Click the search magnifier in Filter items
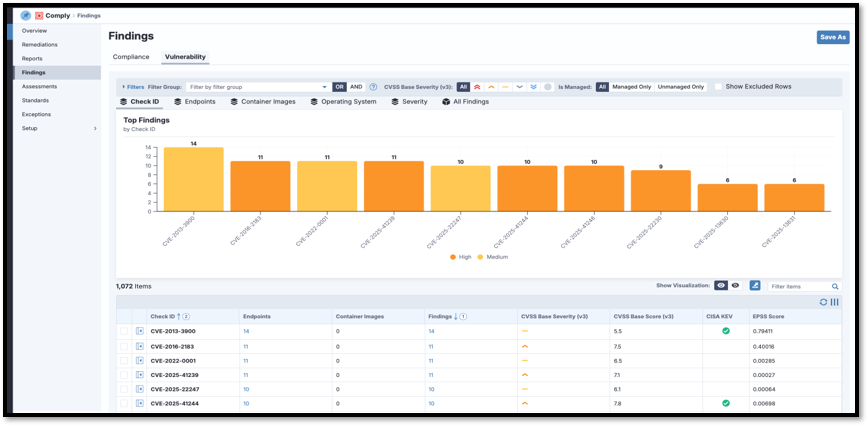 tap(835, 287)
